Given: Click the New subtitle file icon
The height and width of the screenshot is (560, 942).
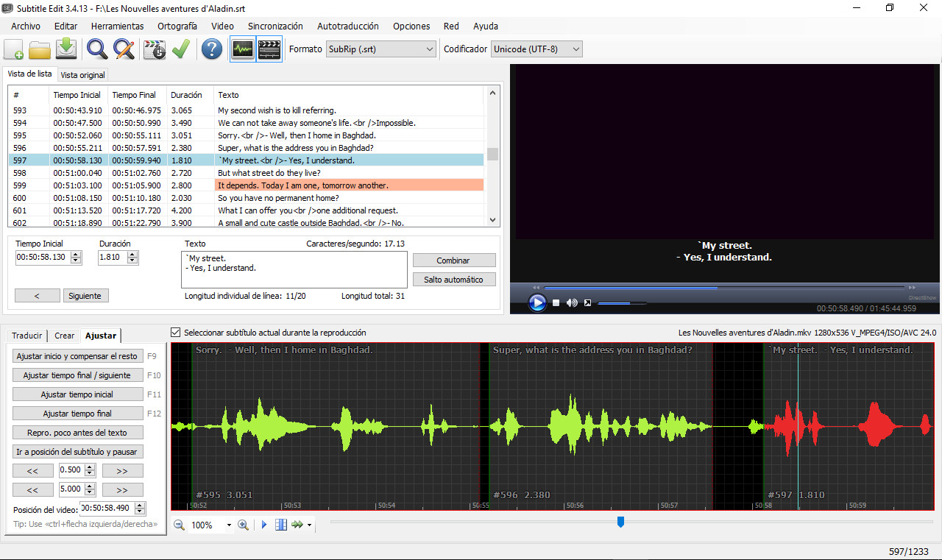Looking at the screenshot, I should (x=14, y=49).
